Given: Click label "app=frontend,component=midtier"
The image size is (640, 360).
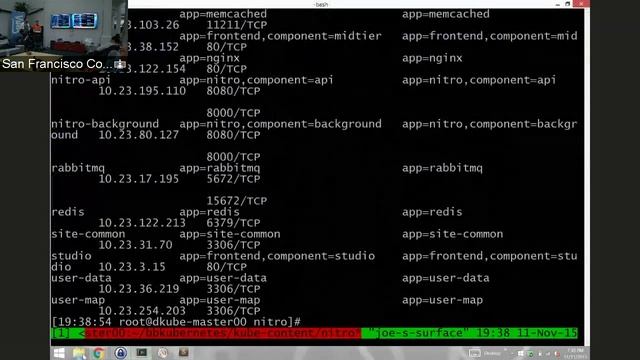Looking at the screenshot, I should 280,36.
